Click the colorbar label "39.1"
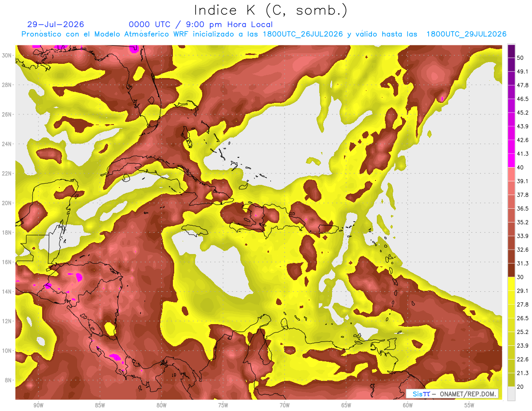The height and width of the screenshot is (411, 532). 522,181
